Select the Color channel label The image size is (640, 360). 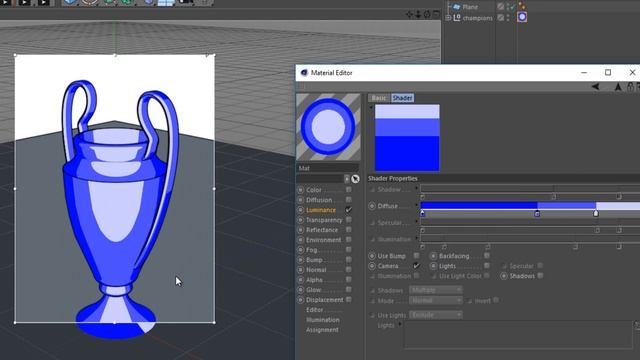314,190
